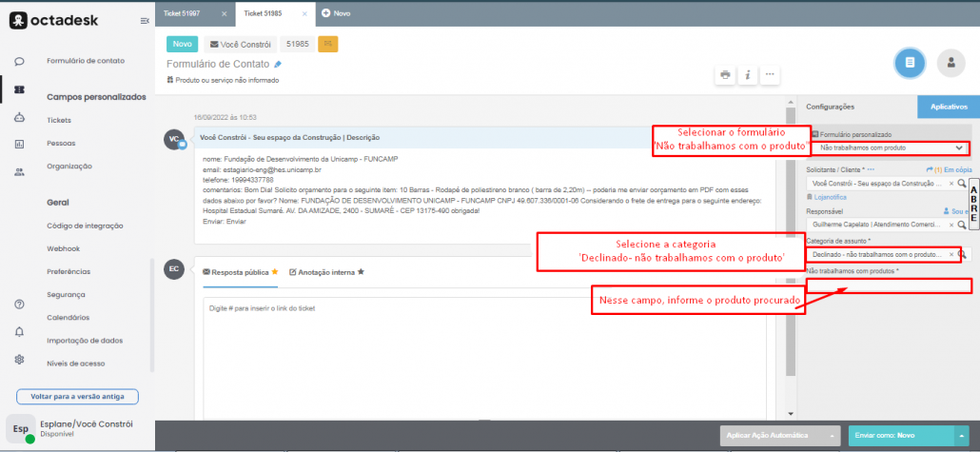Open ticket info with the 'i' icon
This screenshot has width=980, height=452.
[748, 74]
